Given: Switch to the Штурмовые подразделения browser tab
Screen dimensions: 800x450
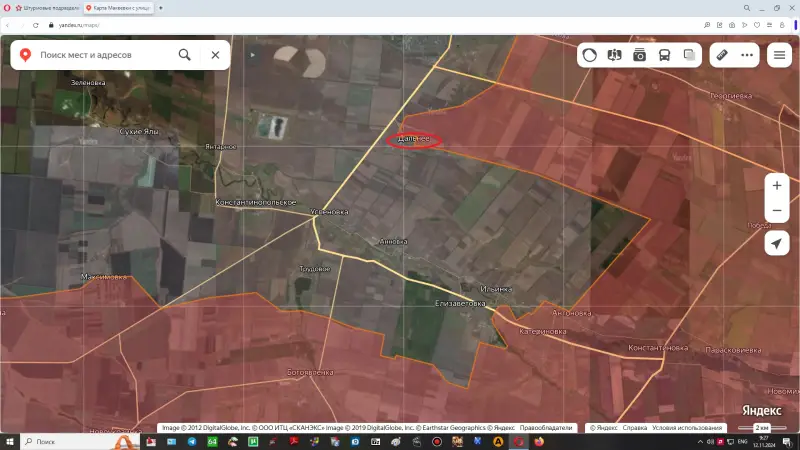Looking at the screenshot, I should tap(47, 8).
